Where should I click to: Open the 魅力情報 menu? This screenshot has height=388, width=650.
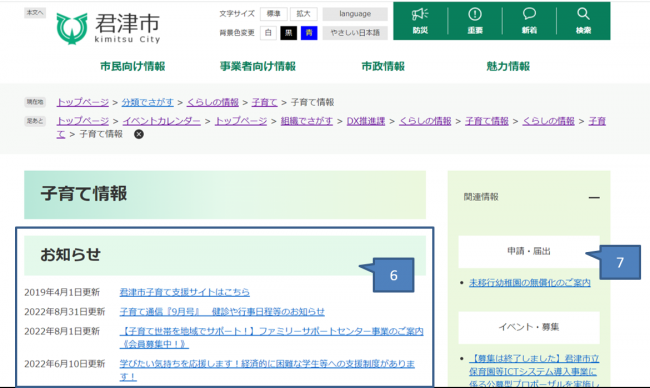[508, 66]
